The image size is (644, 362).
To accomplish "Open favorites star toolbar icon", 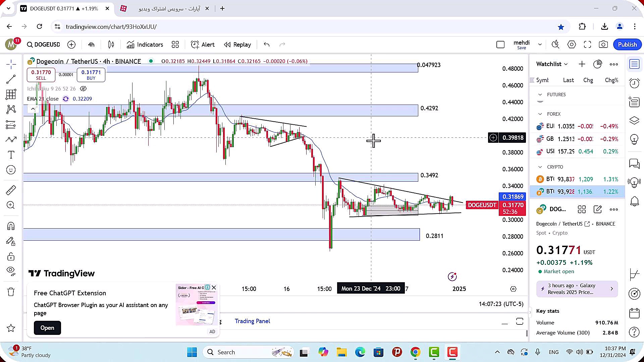I will (11, 328).
